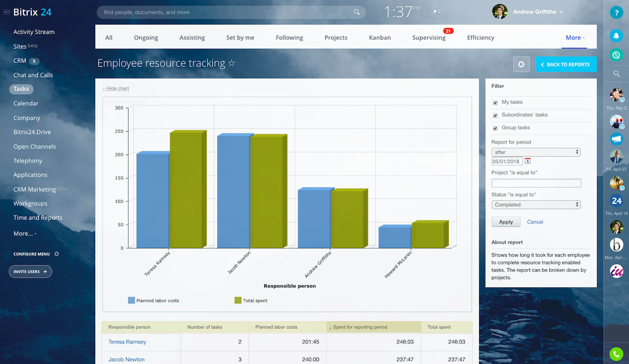Viewport: 629px width, 364px height.
Task: Click Andrew Griffiths profile photo
Action: click(500, 12)
